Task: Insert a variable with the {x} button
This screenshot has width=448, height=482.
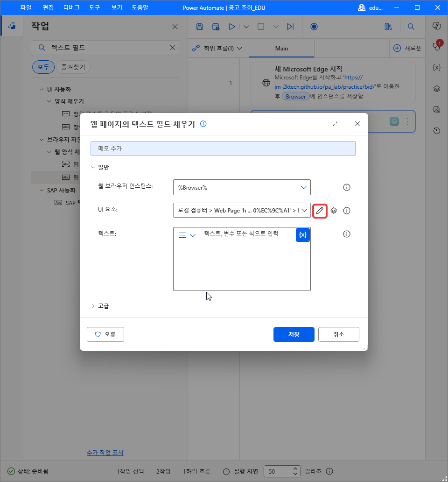Action: (x=303, y=235)
